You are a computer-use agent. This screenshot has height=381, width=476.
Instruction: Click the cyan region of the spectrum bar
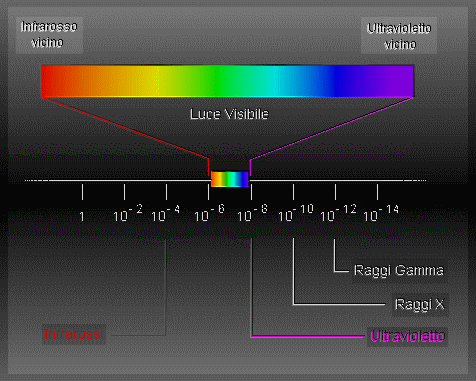278,81
